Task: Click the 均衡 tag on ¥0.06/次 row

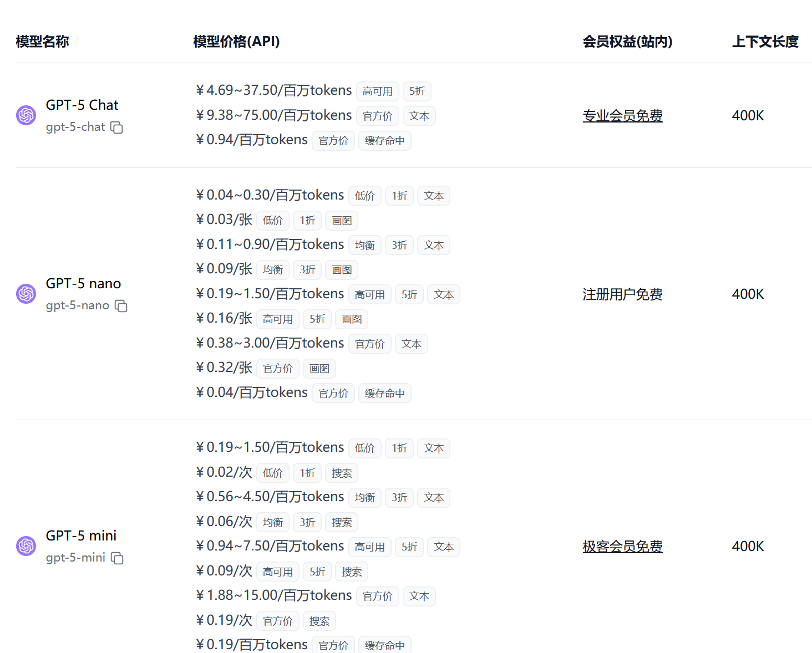Action: tap(273, 523)
